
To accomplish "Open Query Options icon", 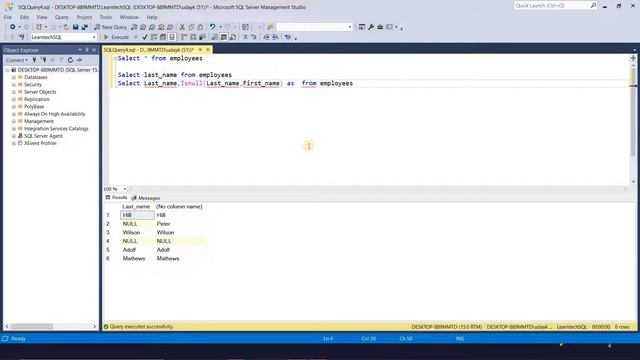I will (163, 37).
